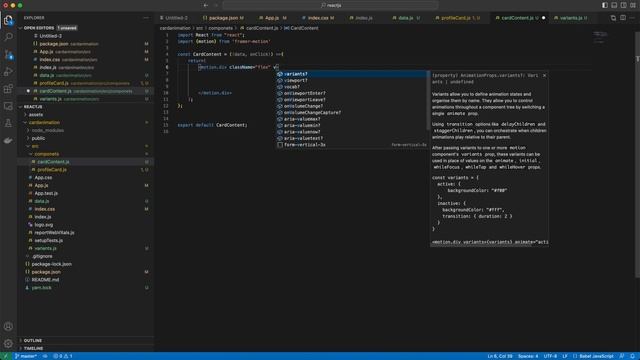Screen dimensions: 640x360
Task: Open the Testing flask view
Action: tap(8, 123)
